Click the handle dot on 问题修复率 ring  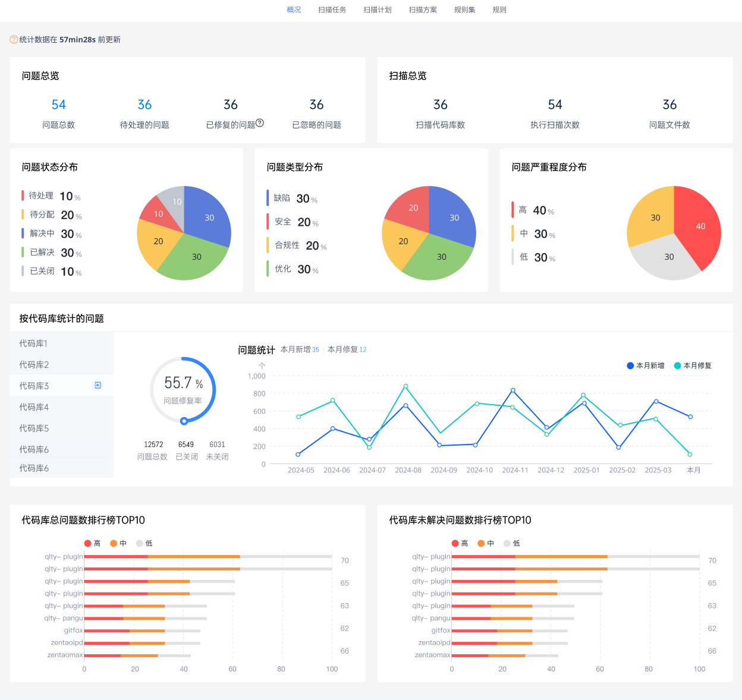pos(184,421)
